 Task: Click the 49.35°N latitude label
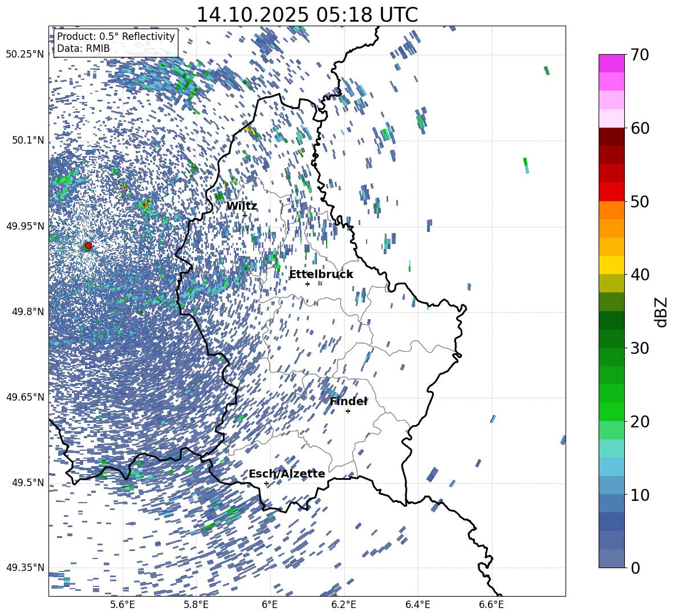click(25, 568)
